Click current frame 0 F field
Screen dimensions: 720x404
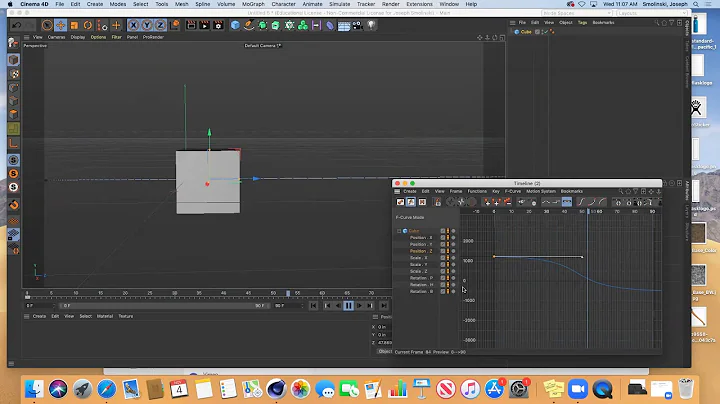40,306
